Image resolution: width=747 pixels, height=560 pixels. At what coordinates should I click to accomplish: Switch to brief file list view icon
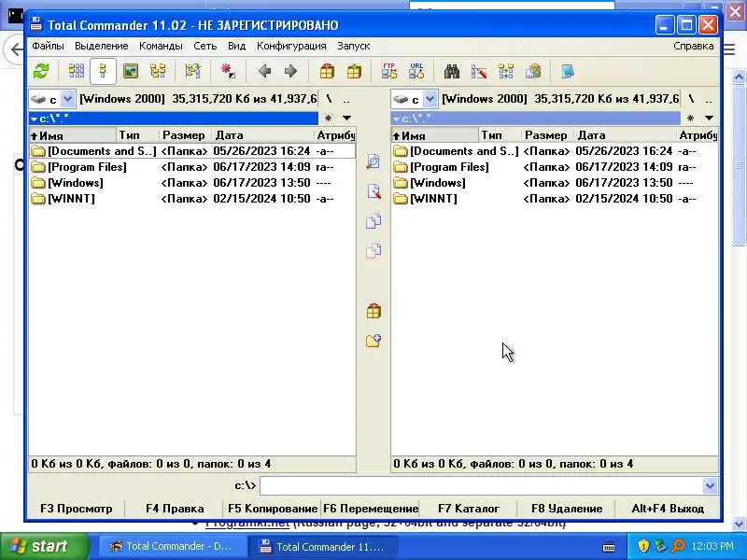77,72
